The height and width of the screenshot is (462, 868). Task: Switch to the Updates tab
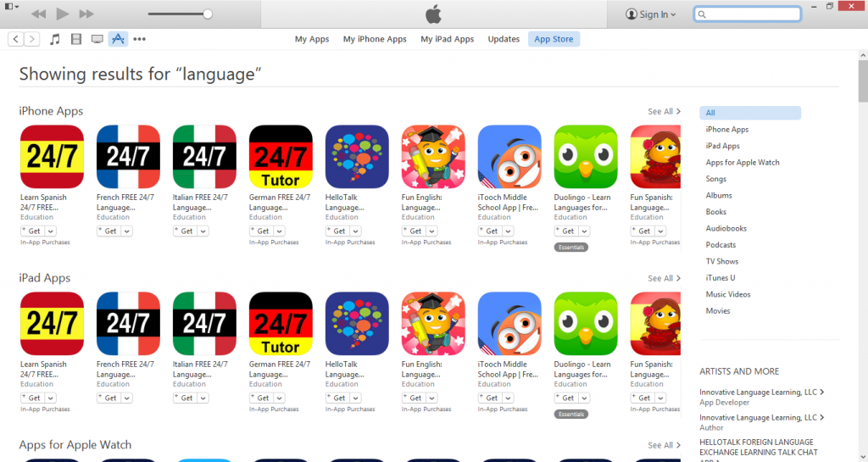(504, 39)
